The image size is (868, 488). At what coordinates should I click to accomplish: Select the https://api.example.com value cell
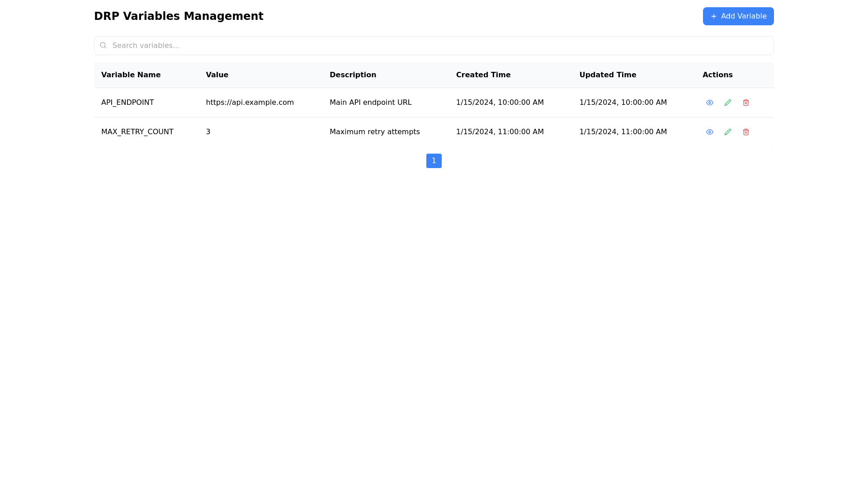pos(250,103)
